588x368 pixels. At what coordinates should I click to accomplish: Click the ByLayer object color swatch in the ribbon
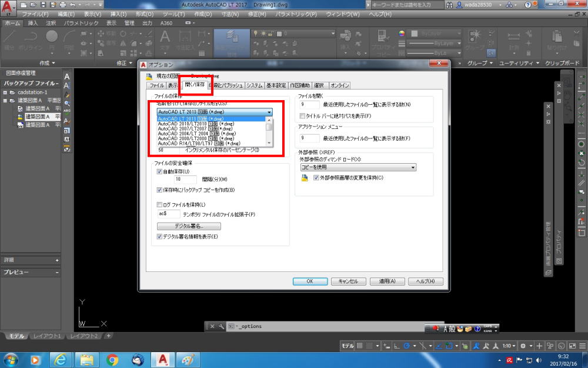415,34
